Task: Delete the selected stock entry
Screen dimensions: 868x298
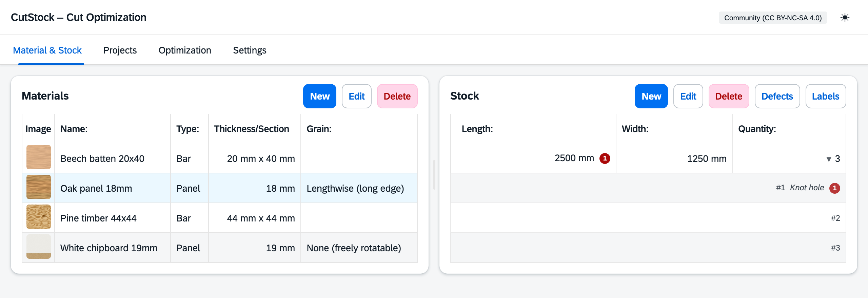Action: click(x=729, y=96)
